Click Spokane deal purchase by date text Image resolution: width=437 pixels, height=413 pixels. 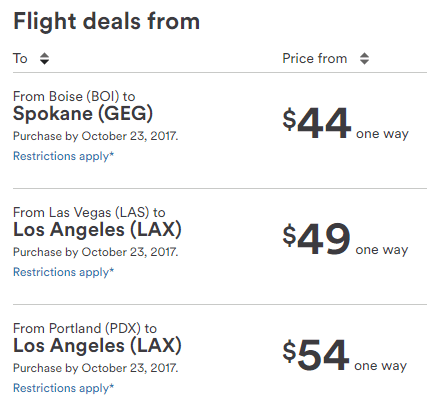[x=96, y=136]
